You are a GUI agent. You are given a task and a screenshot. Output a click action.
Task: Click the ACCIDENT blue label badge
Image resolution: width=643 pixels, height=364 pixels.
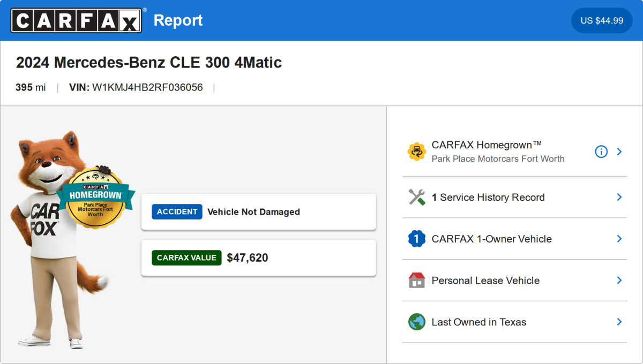tap(177, 211)
